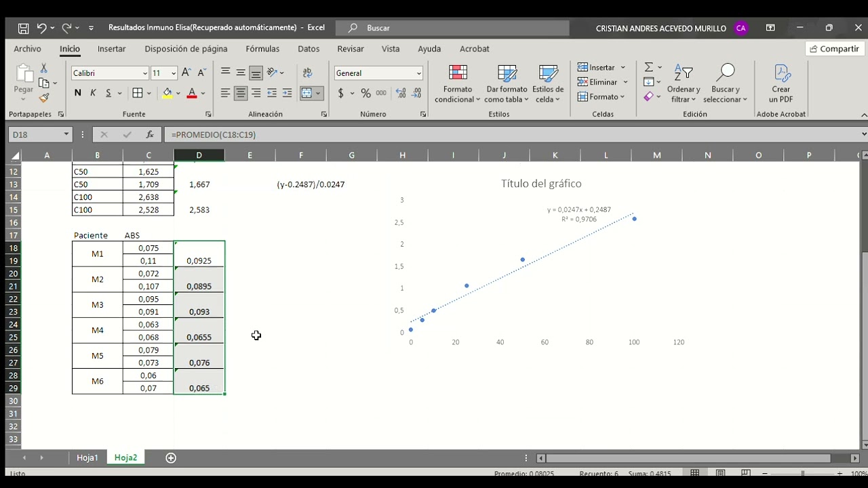Switch to the Hoja1 sheet tab
The image size is (868, 488).
[x=87, y=457]
